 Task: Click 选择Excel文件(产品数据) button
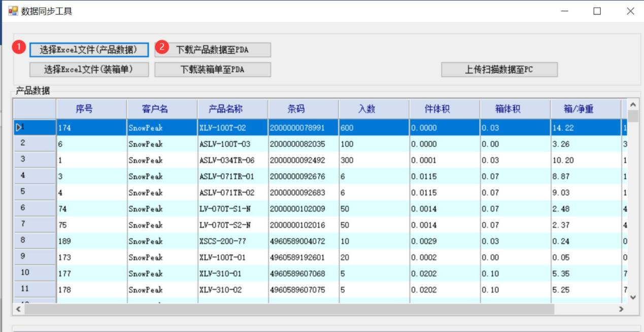click(89, 50)
